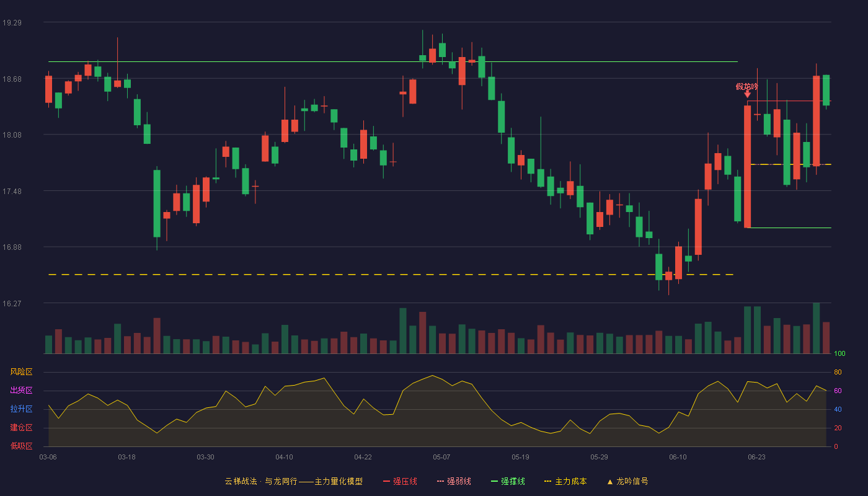The width and height of the screenshot is (868, 496).
Task: Click the 05-19 date label
Action: tap(520, 457)
